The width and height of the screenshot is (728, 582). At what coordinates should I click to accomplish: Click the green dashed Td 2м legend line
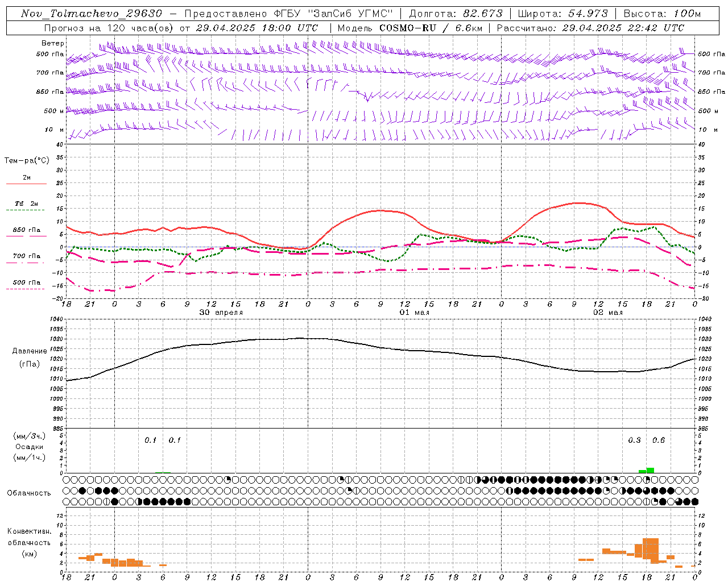[26, 210]
